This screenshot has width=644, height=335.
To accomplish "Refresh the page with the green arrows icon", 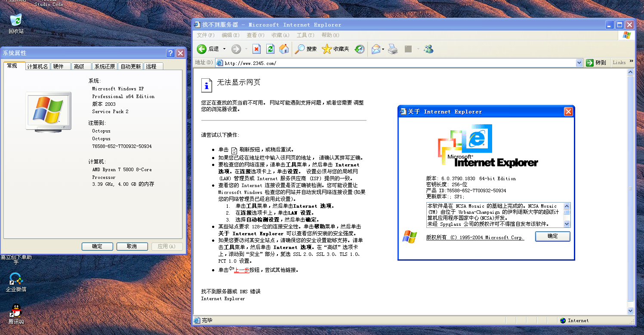I will pos(270,49).
